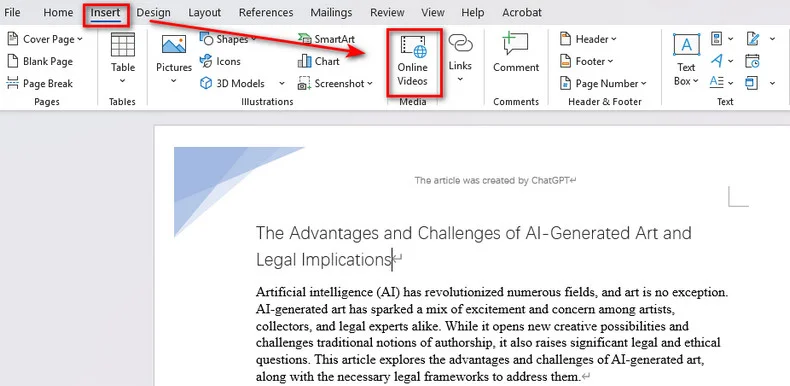Open the Footer dropdown
The width and height of the screenshot is (790, 386).
pos(587,61)
